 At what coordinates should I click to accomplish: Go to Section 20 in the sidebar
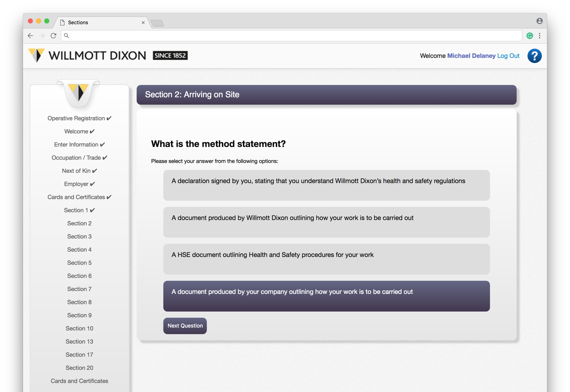(x=79, y=368)
